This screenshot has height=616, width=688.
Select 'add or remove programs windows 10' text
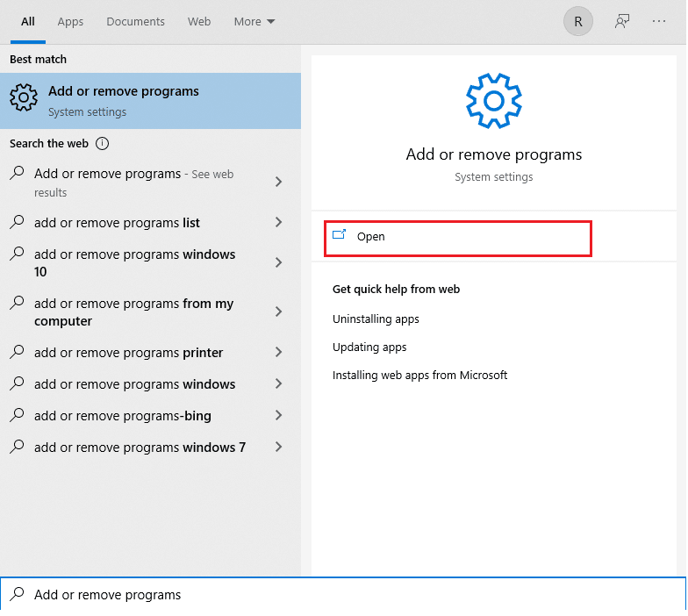tap(135, 263)
